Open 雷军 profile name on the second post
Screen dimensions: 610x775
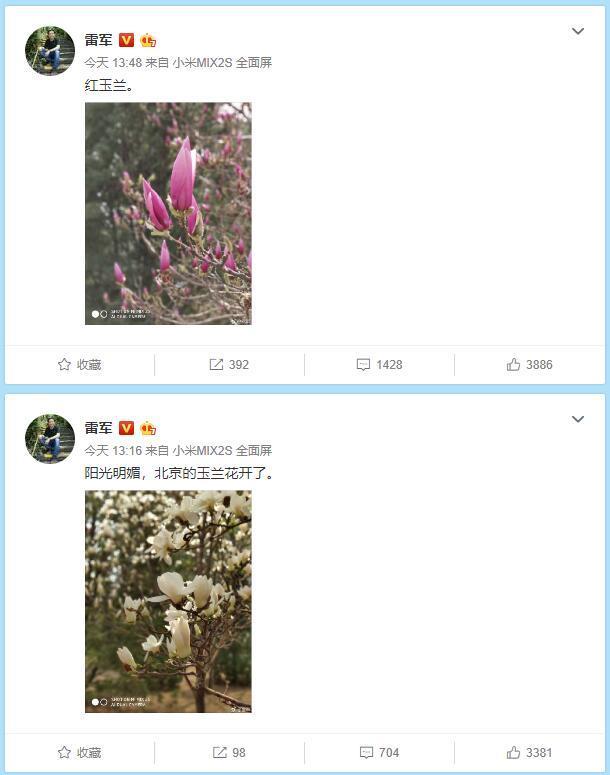pyautogui.click(x=98, y=428)
